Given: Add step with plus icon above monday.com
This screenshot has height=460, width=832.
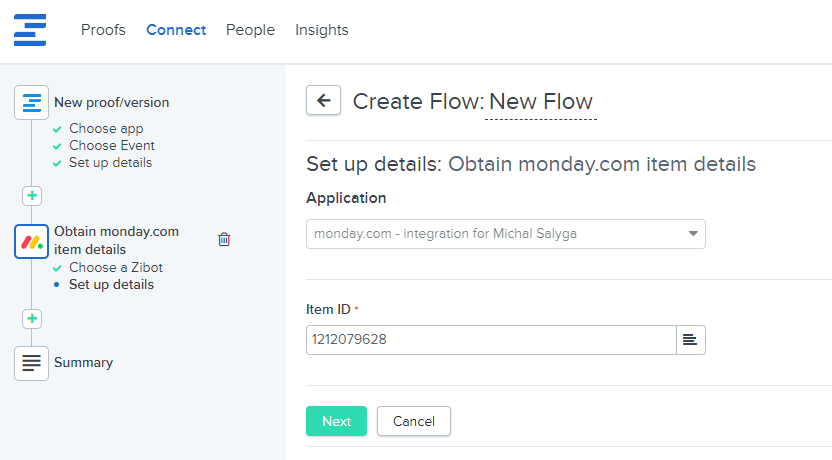Looking at the screenshot, I should 32,196.
